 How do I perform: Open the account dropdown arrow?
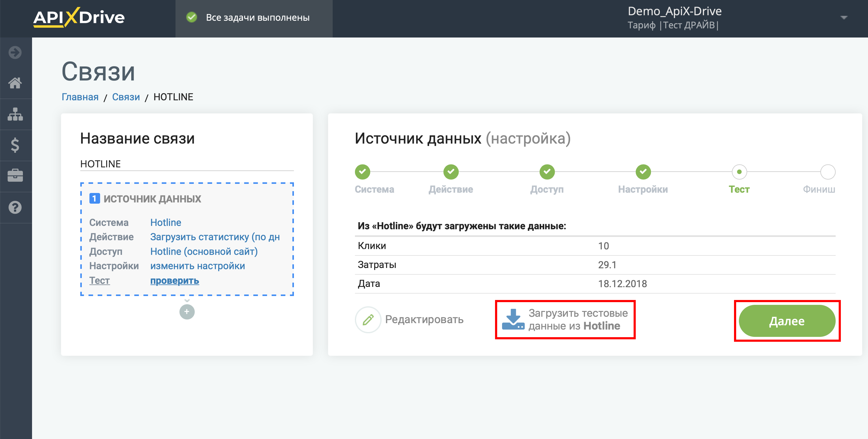pyautogui.click(x=844, y=17)
